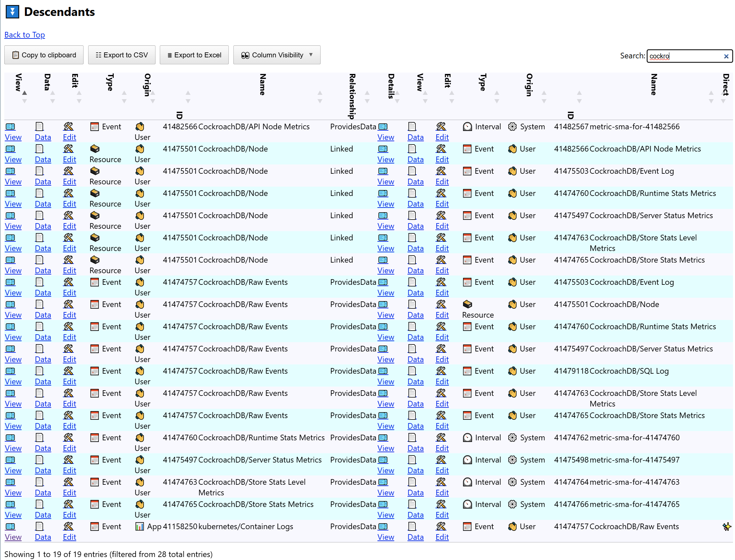735x560 pixels.
Task: Click the Export to CSV button
Action: (122, 55)
